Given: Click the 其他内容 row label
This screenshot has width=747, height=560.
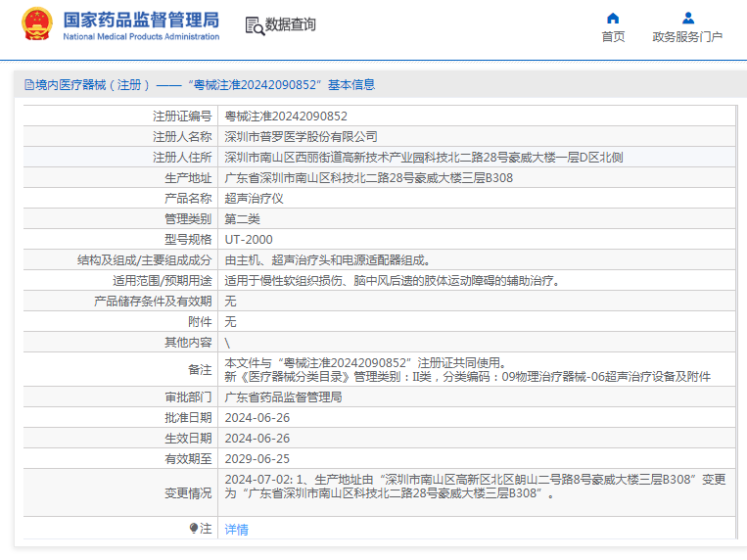Looking at the screenshot, I should click(188, 343).
